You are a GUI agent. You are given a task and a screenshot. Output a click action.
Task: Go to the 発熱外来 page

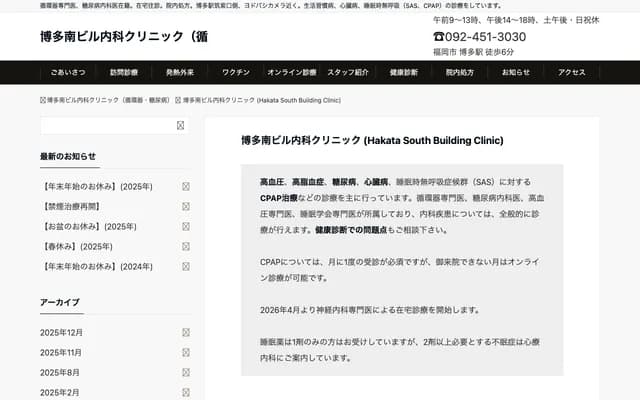click(180, 72)
